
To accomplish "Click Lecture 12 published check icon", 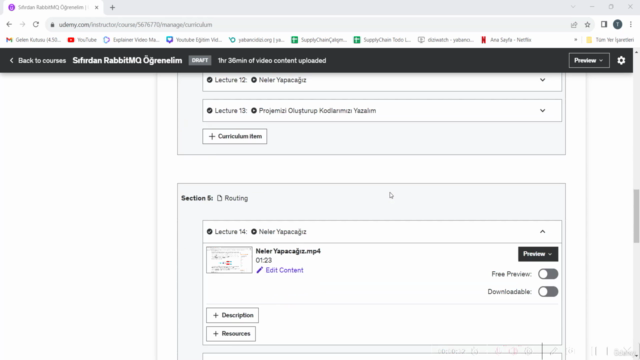I will [209, 80].
